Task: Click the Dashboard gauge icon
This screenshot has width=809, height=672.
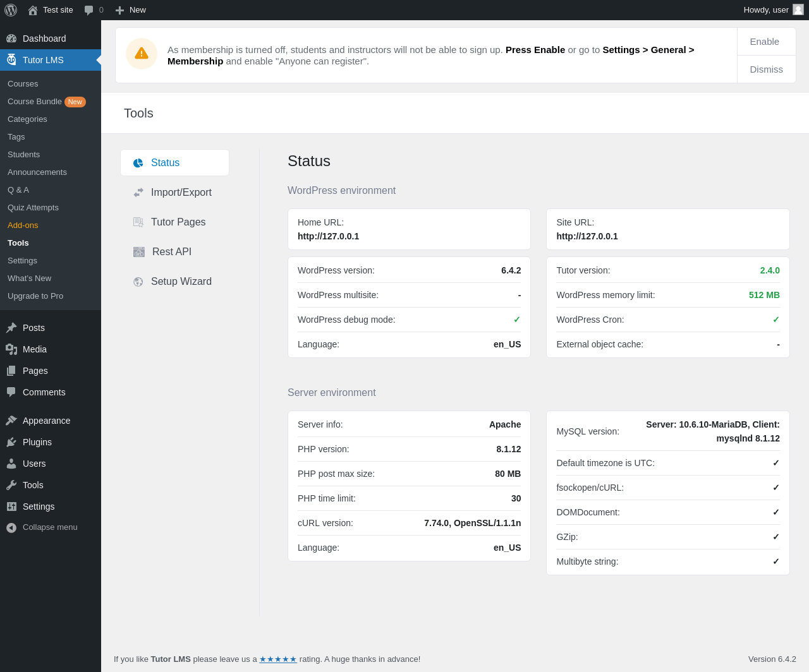Action: click(11, 39)
